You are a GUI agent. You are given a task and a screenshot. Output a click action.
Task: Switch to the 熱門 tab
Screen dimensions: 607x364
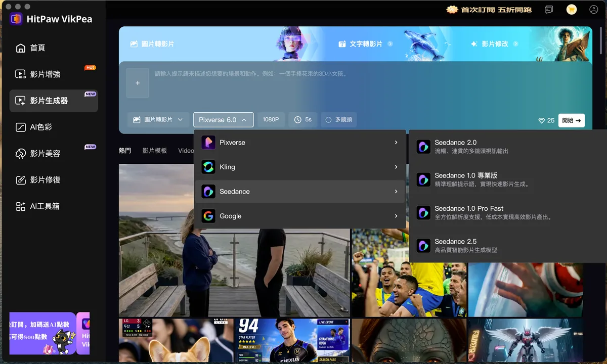pyautogui.click(x=125, y=151)
